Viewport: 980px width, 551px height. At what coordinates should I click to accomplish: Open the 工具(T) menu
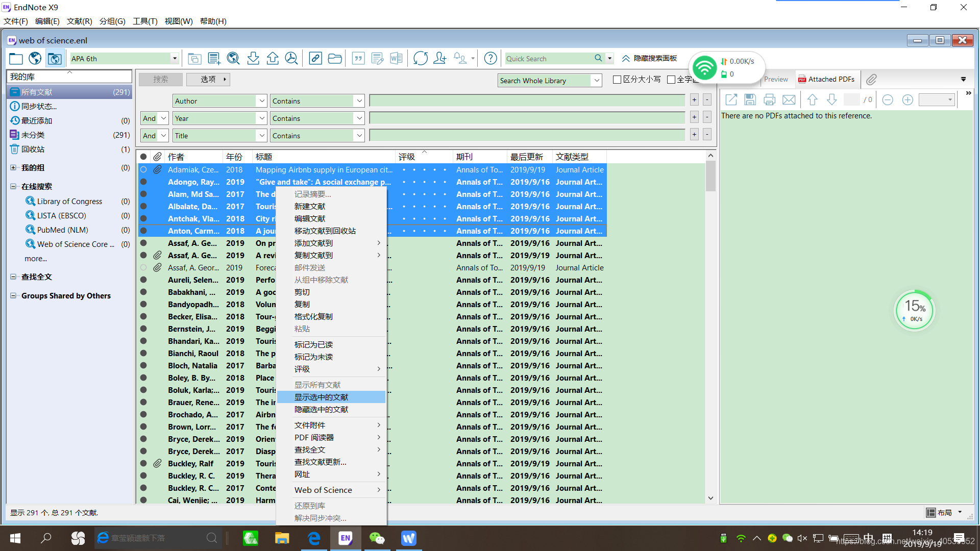pyautogui.click(x=145, y=21)
